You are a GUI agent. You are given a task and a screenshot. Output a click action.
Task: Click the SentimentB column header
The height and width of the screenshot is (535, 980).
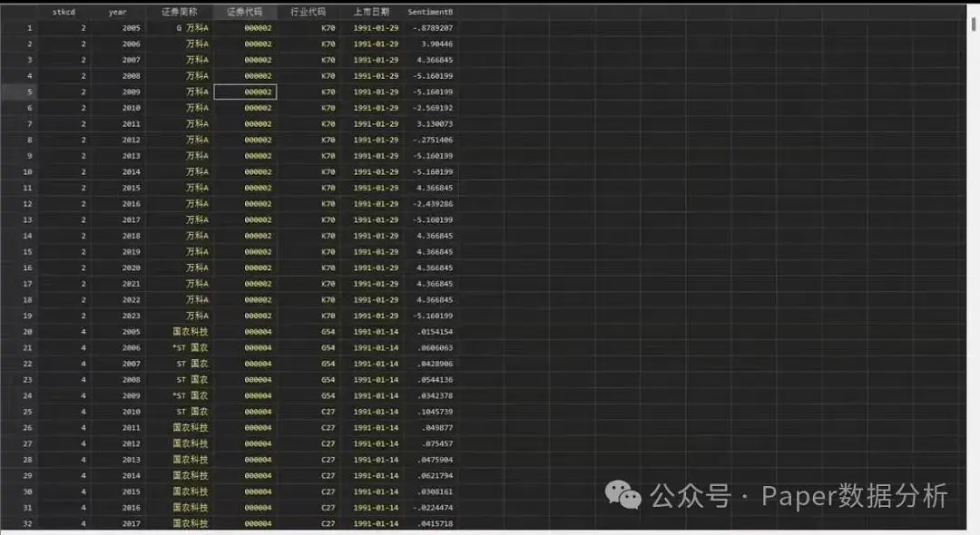click(430, 12)
